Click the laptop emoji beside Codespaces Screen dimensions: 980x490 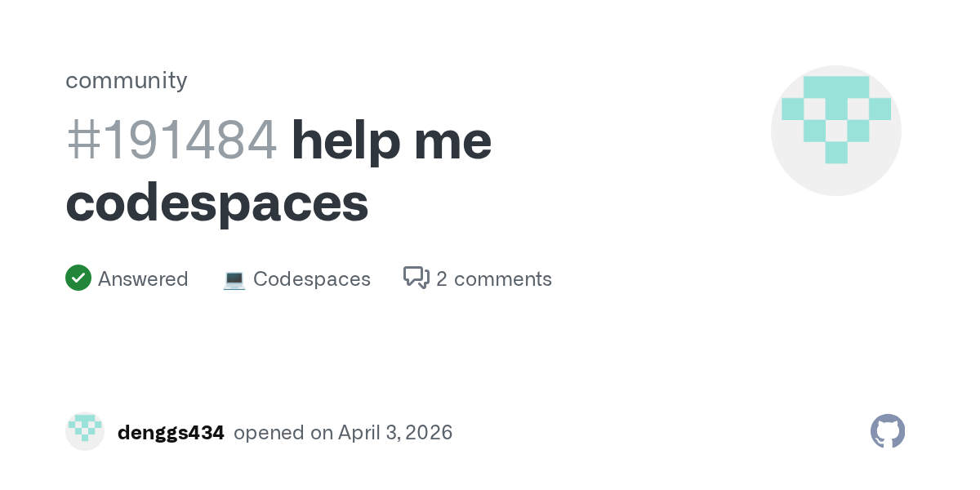[x=234, y=279]
